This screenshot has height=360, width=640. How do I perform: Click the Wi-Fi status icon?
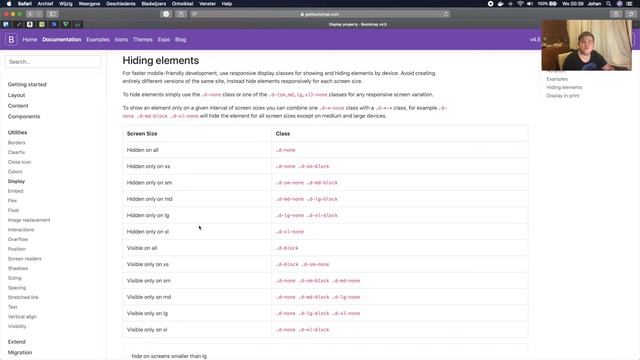(520, 4)
